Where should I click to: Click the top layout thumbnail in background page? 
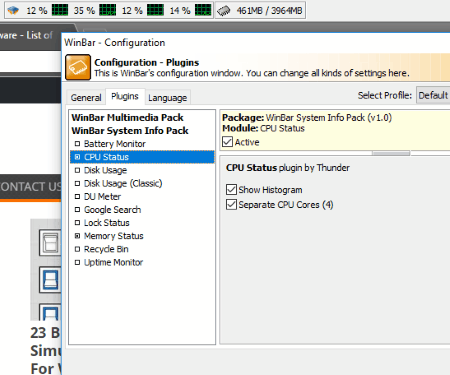tap(50, 242)
